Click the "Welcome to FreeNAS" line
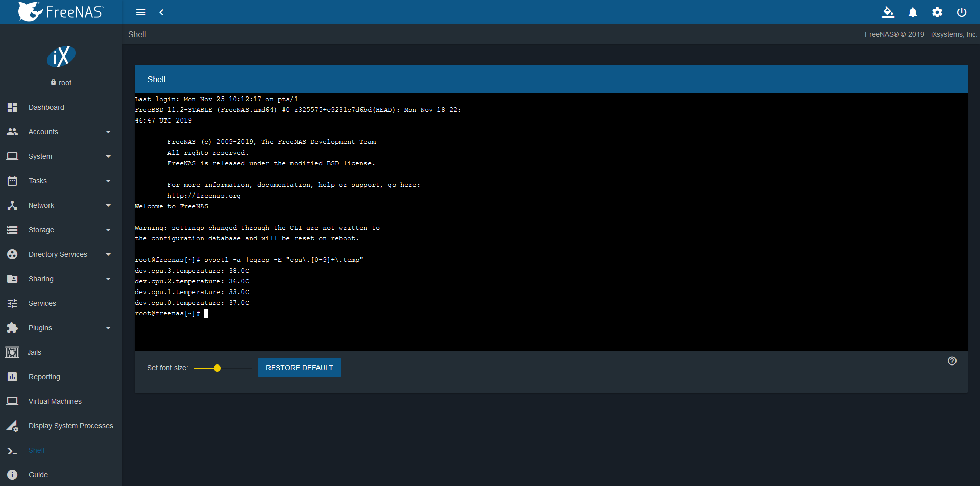The width and height of the screenshot is (980, 486). point(171,206)
